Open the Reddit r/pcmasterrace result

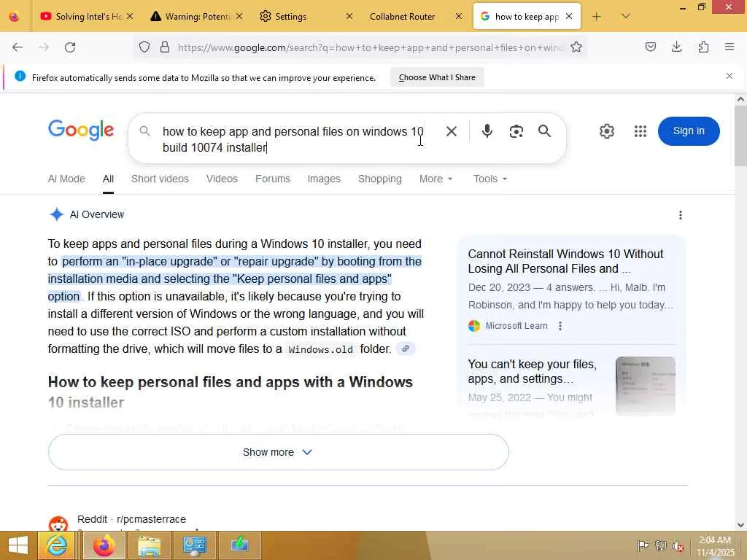point(131,519)
